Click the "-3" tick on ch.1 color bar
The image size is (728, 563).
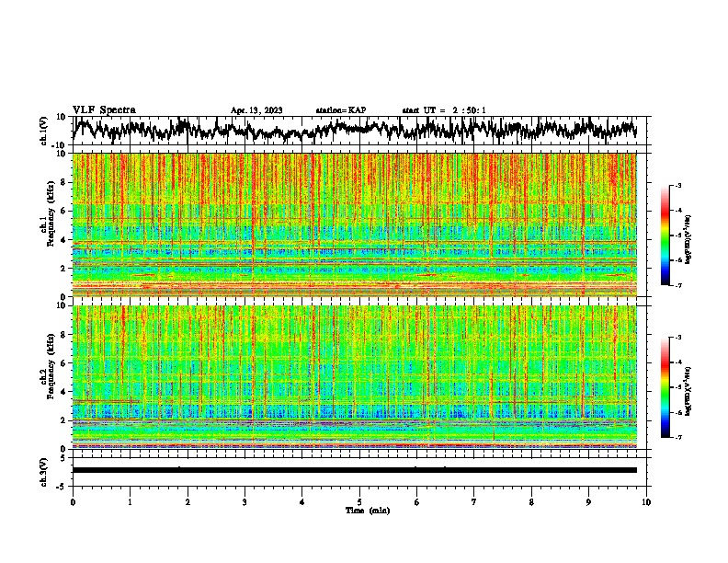coord(678,185)
